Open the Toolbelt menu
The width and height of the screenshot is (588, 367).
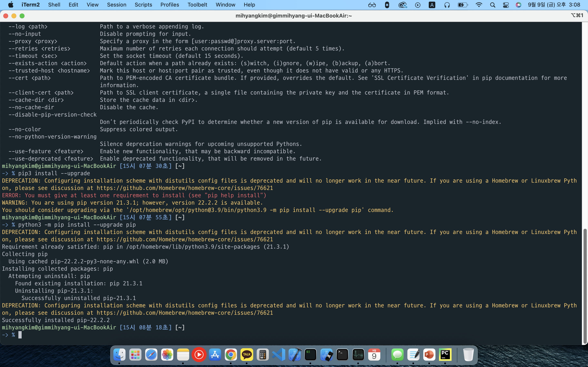click(x=197, y=5)
